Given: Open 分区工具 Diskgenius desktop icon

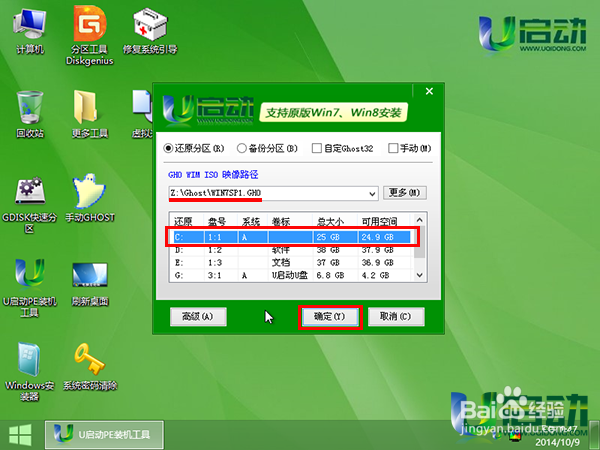Looking at the screenshot, I should click(x=90, y=36).
